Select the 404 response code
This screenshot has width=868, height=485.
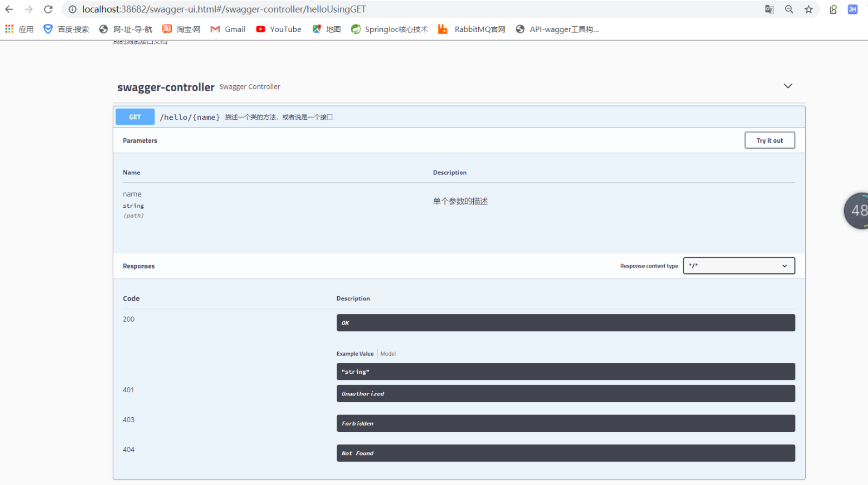tap(128, 450)
